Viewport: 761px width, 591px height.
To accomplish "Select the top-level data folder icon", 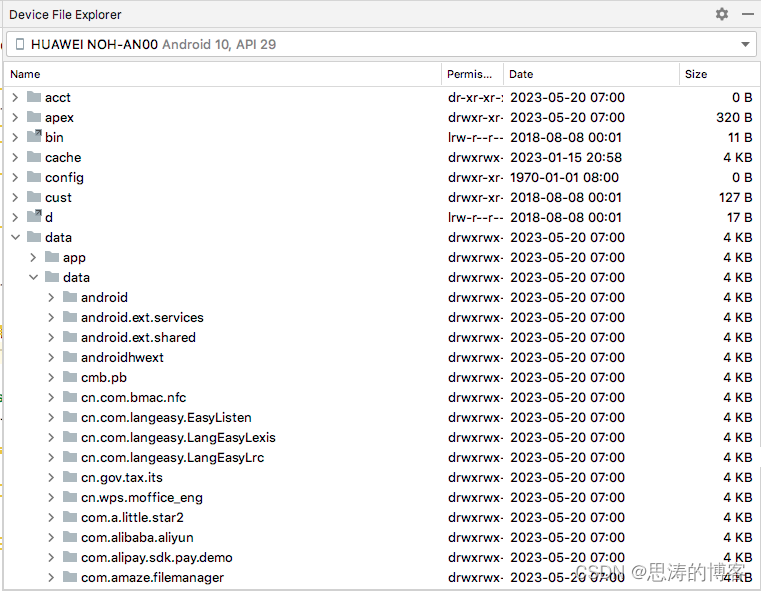I will pos(34,237).
